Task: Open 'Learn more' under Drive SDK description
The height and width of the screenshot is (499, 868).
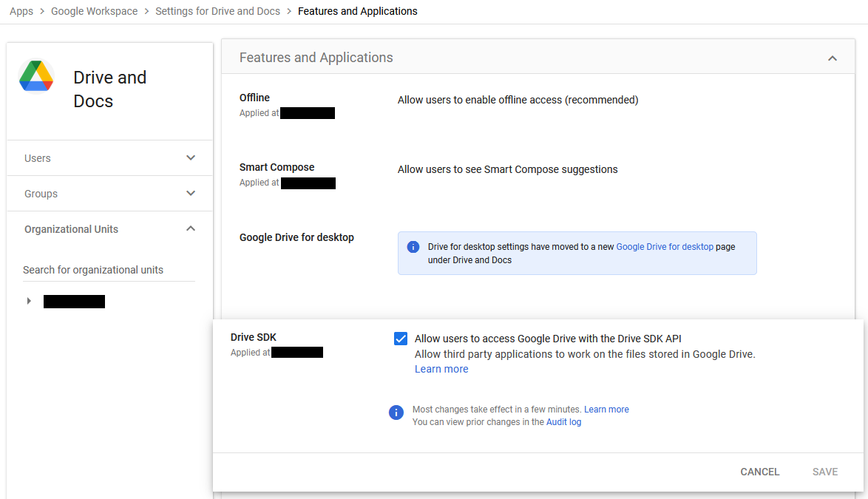Action: pos(441,369)
